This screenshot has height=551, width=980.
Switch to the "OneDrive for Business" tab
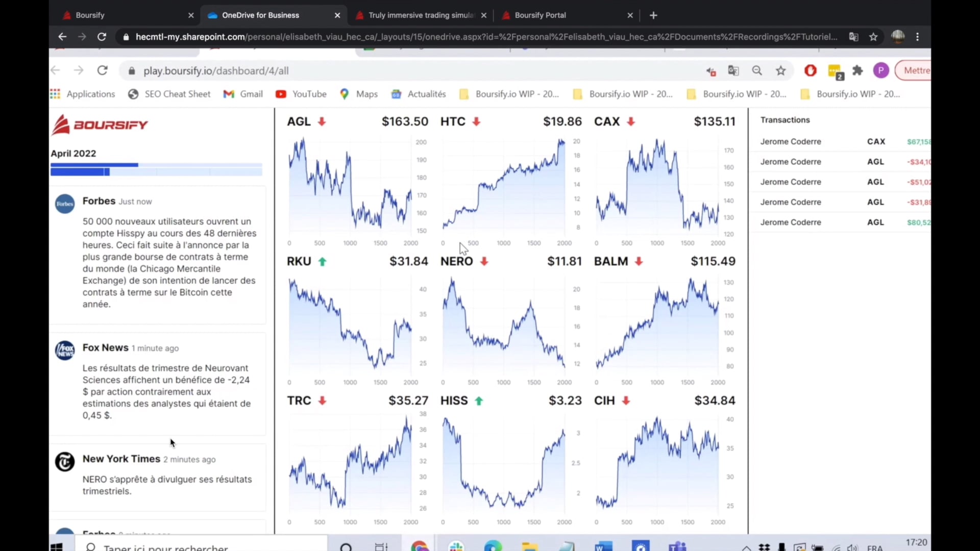click(x=261, y=15)
